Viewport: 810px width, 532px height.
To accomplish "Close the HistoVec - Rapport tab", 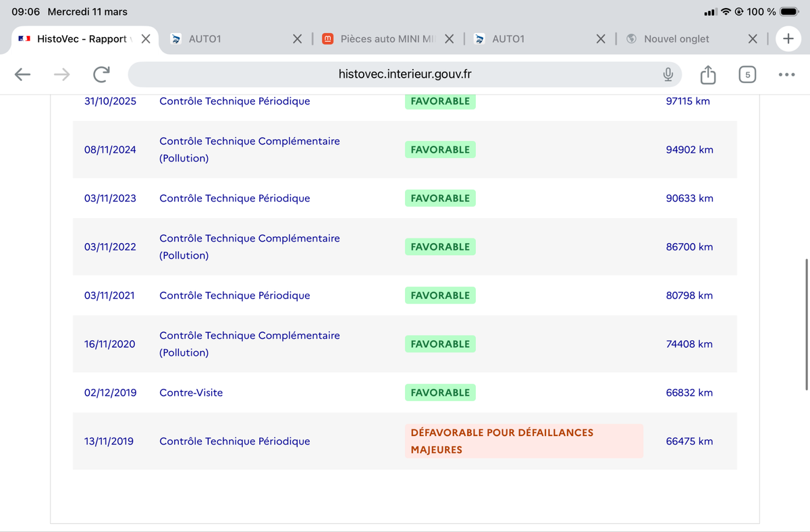I will (146, 39).
